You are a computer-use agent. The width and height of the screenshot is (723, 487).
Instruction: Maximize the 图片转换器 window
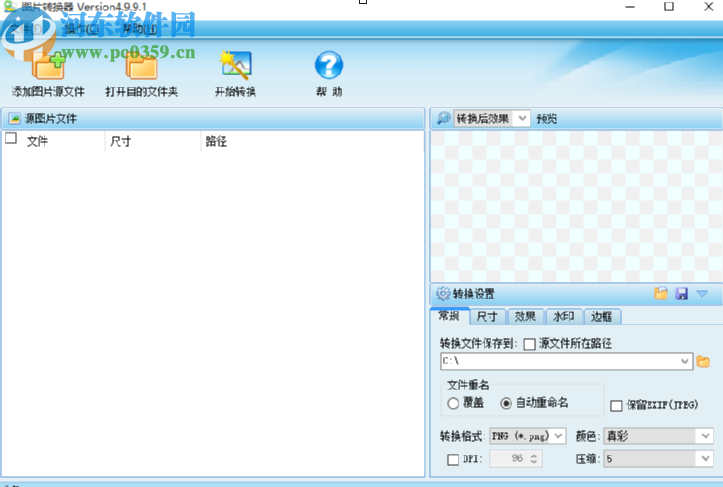669,6
